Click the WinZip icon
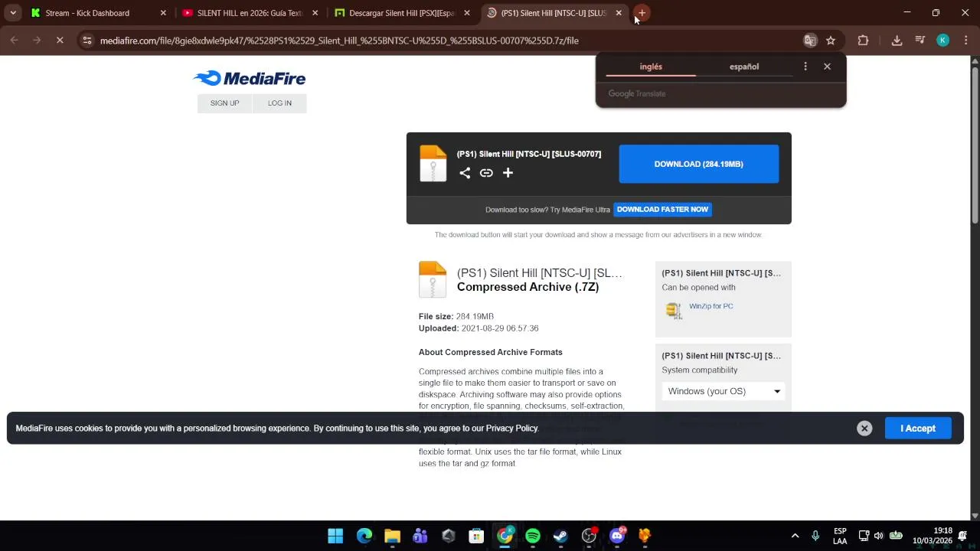This screenshot has height=551, width=980. point(674,310)
